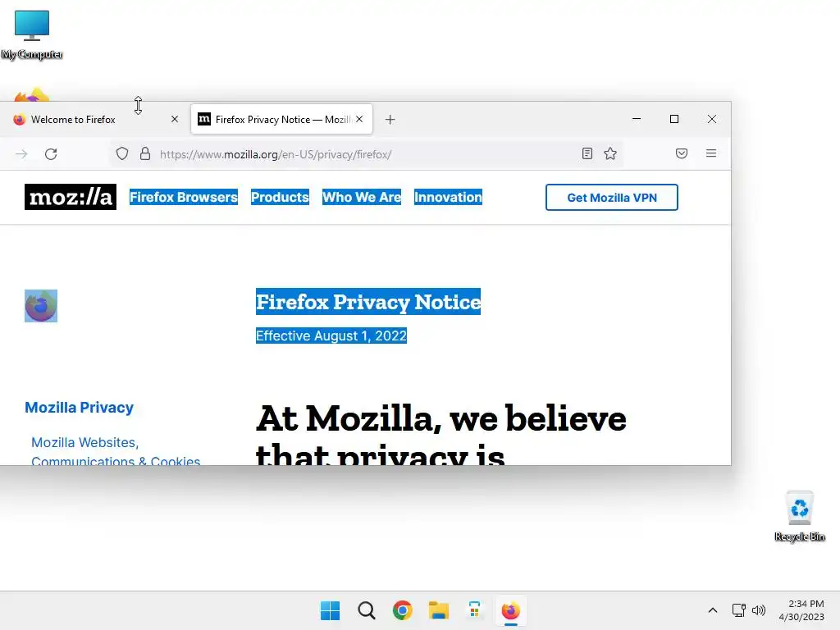Open a new tab with plus button
The height and width of the screenshot is (630, 840).
tap(390, 120)
